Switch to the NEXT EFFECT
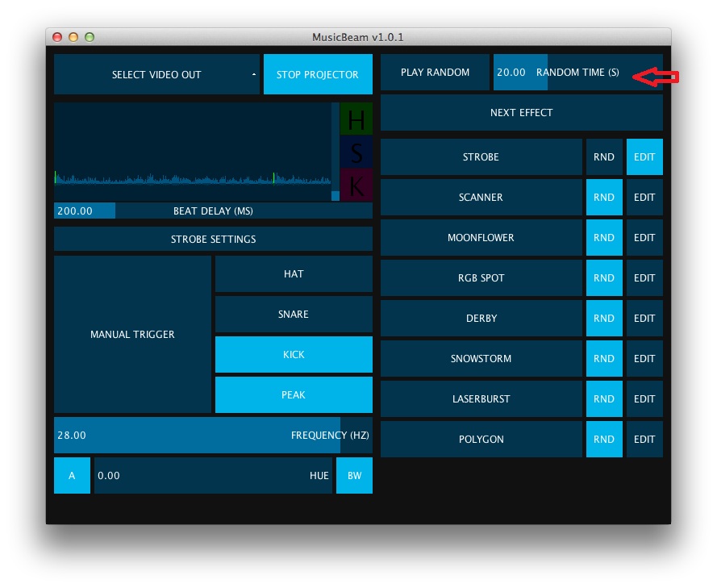Viewport: 717px width, 588px height. 521,112
